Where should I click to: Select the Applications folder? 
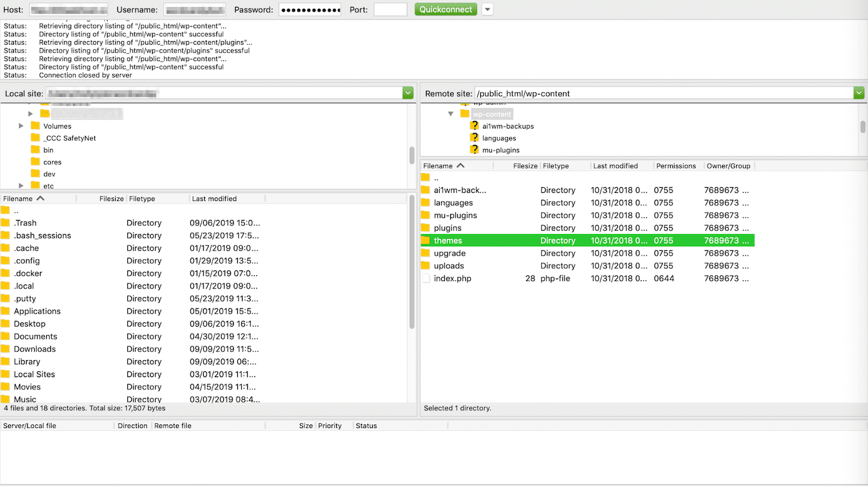coord(37,311)
